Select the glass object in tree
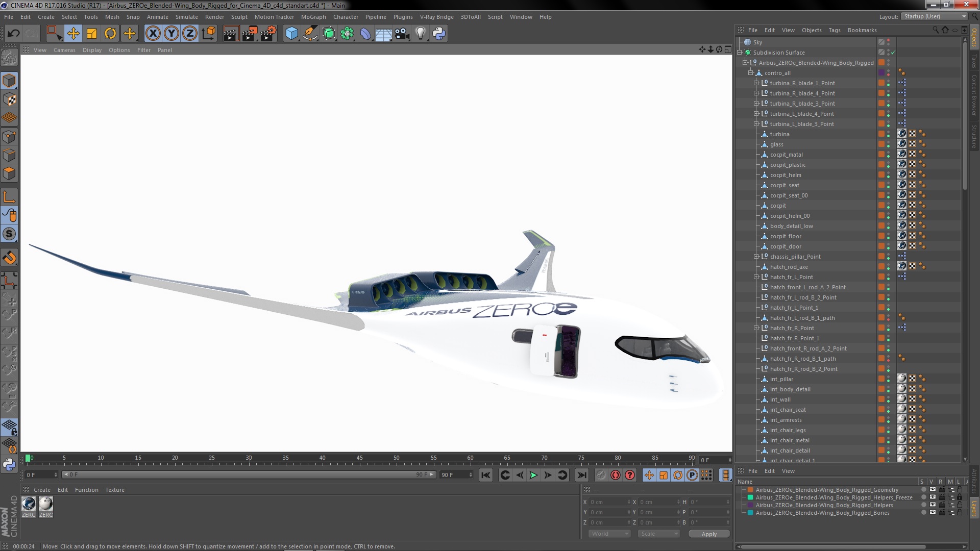 point(776,144)
